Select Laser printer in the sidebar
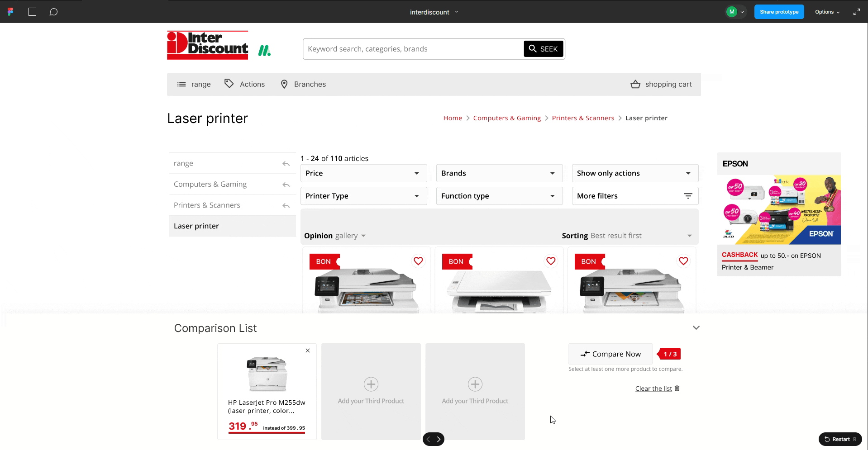 (x=232, y=226)
